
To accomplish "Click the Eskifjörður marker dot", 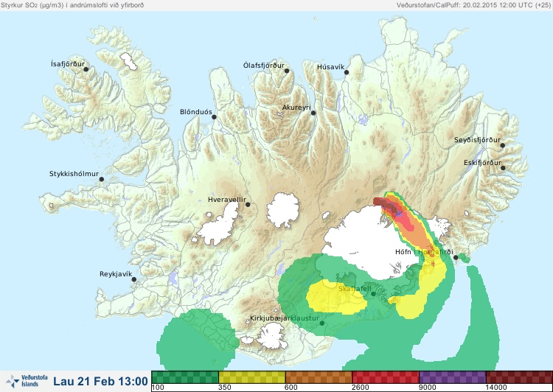I will pyautogui.click(x=503, y=168).
